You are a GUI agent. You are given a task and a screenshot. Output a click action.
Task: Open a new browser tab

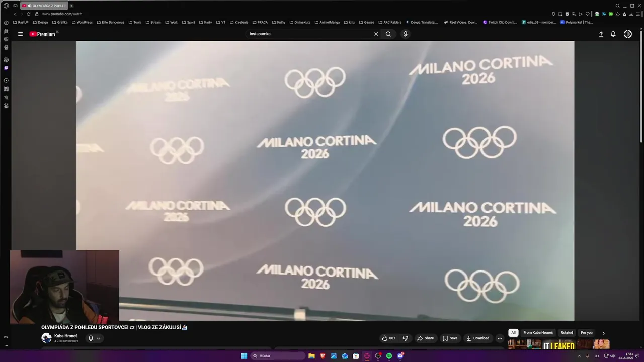[71, 6]
